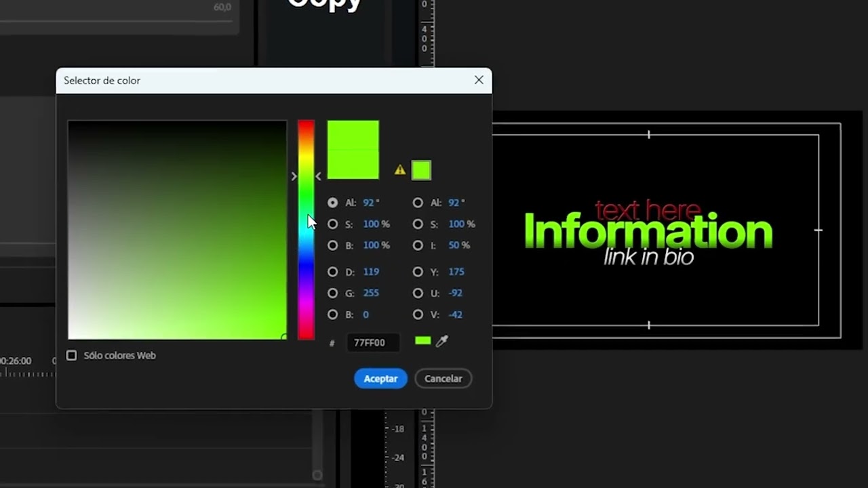Click inside the saturation-brightness color field
The width and height of the screenshot is (868, 488).
(177, 230)
